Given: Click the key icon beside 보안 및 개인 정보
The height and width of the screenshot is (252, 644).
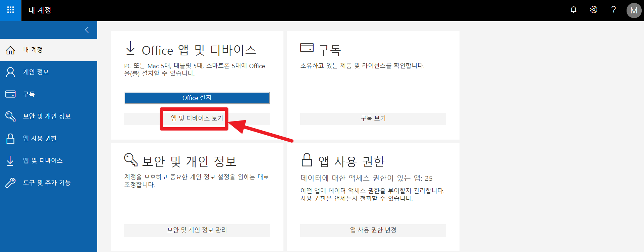Looking at the screenshot, I should (10, 116).
